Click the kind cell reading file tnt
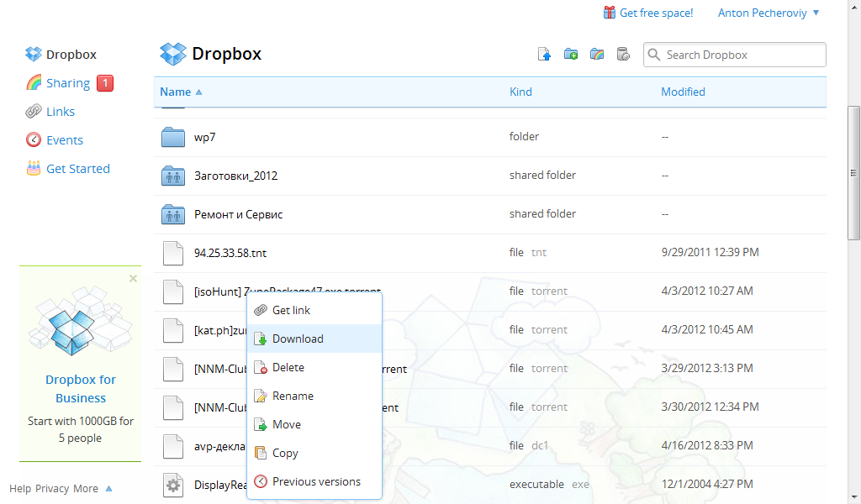Screen dimensions: 861x504 pyautogui.click(x=528, y=252)
